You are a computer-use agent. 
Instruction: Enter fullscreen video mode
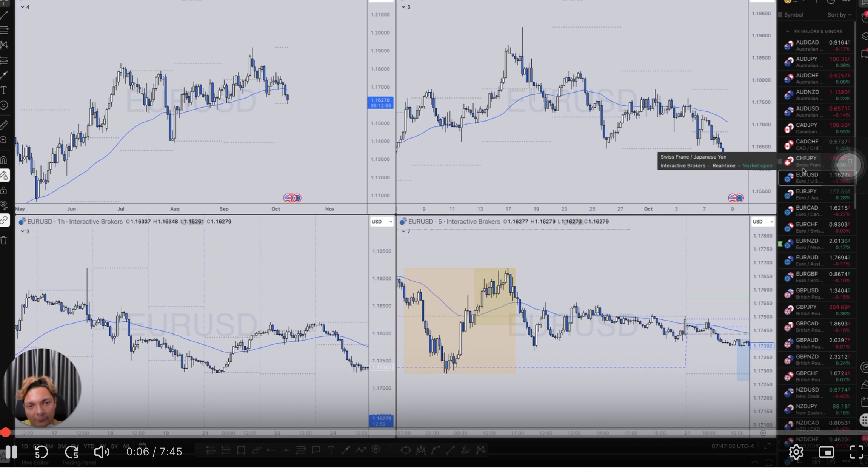(x=856, y=452)
